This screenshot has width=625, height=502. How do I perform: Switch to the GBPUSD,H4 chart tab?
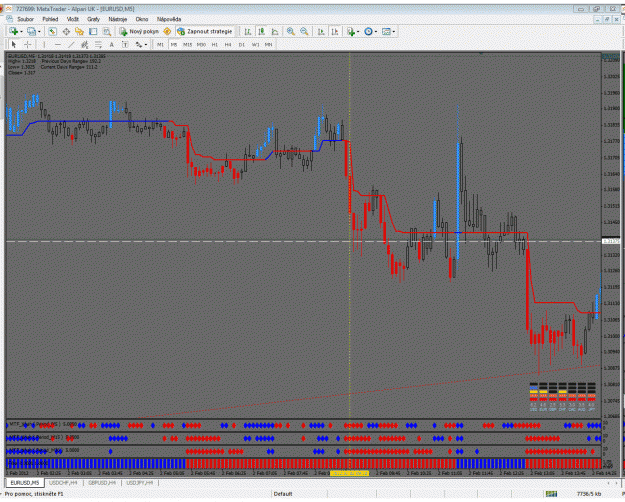pyautogui.click(x=102, y=483)
